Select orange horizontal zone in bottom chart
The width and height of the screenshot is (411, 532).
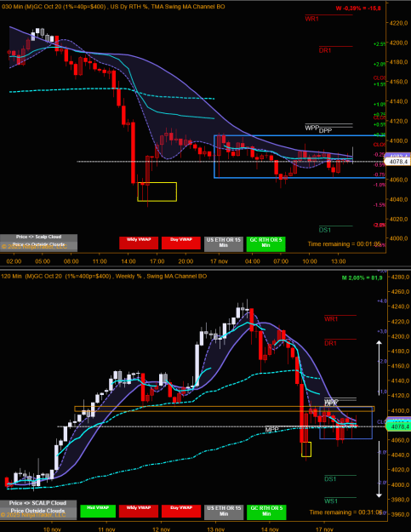click(x=225, y=409)
